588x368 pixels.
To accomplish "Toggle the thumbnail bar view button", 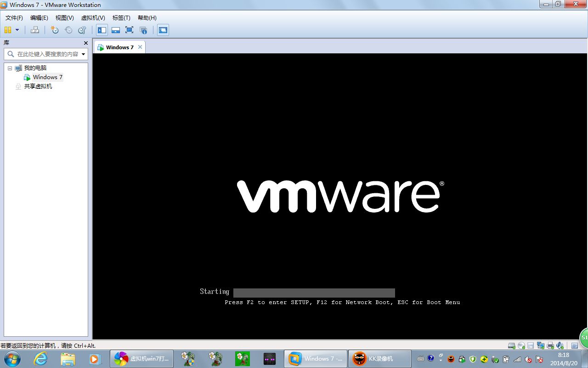I will [116, 30].
